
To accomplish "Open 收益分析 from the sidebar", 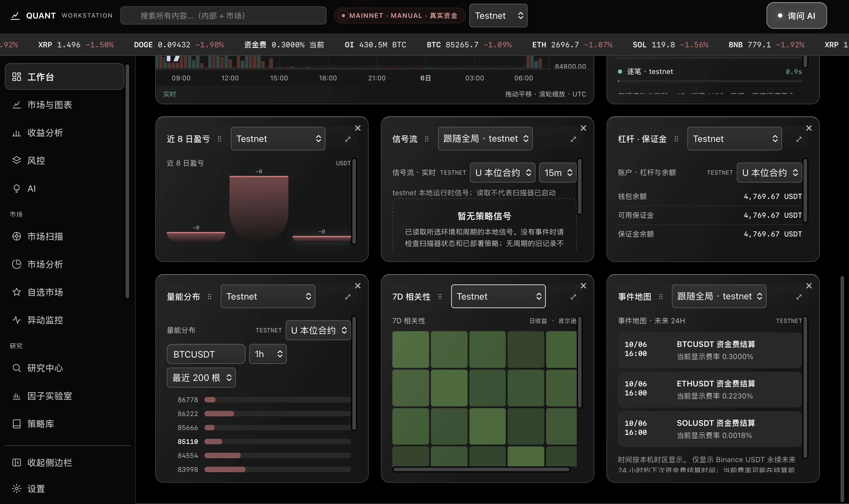I will tap(65, 133).
